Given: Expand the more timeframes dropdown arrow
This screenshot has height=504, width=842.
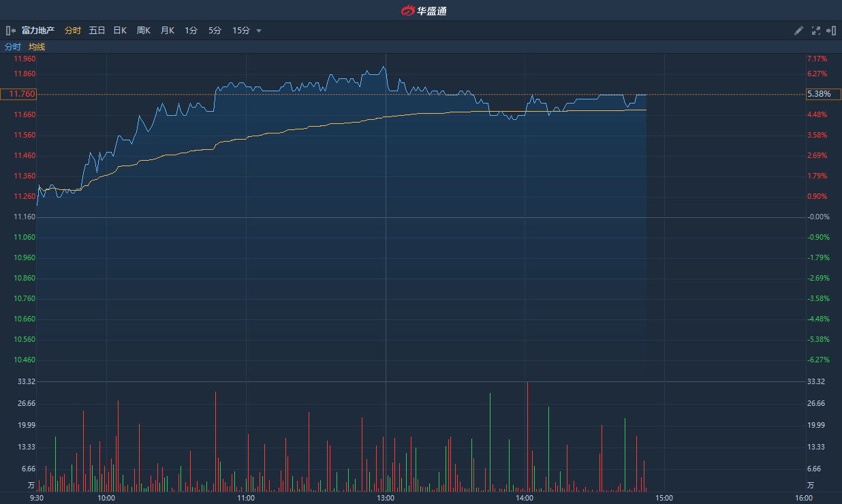Looking at the screenshot, I should click(259, 31).
